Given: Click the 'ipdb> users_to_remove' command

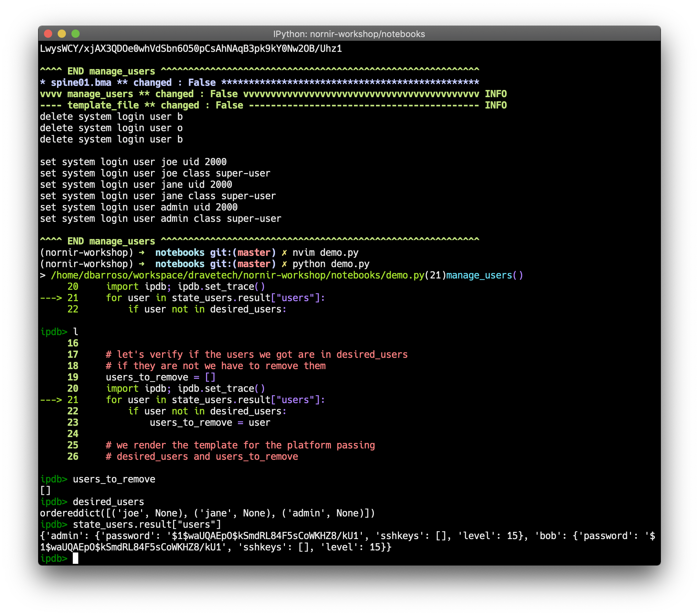Looking at the screenshot, I should point(98,479).
